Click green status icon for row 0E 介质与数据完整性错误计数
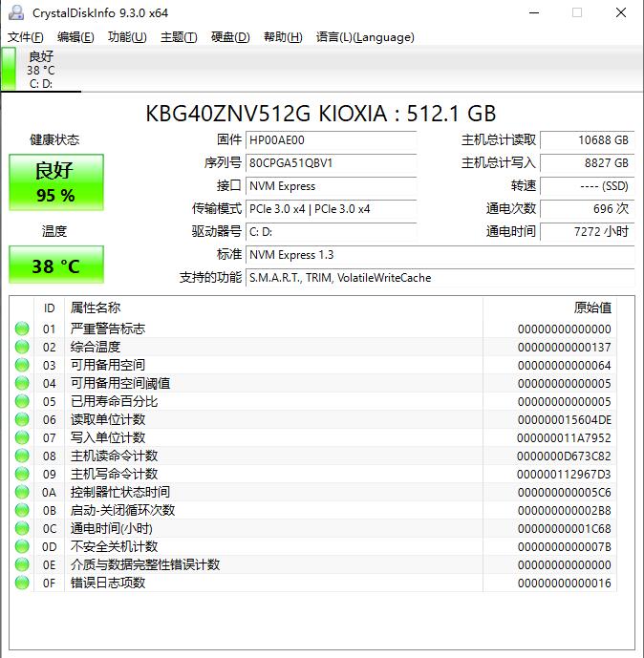This screenshot has height=658, width=644. tap(22, 564)
